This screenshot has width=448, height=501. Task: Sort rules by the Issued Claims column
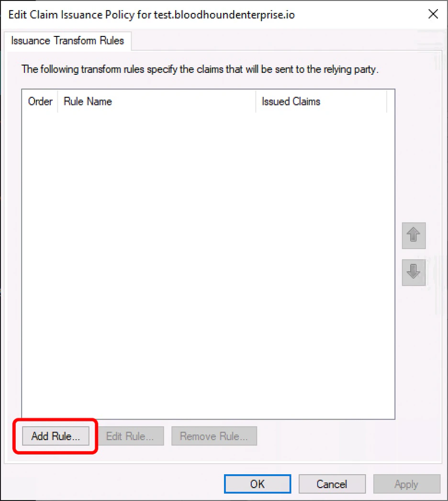(321, 101)
